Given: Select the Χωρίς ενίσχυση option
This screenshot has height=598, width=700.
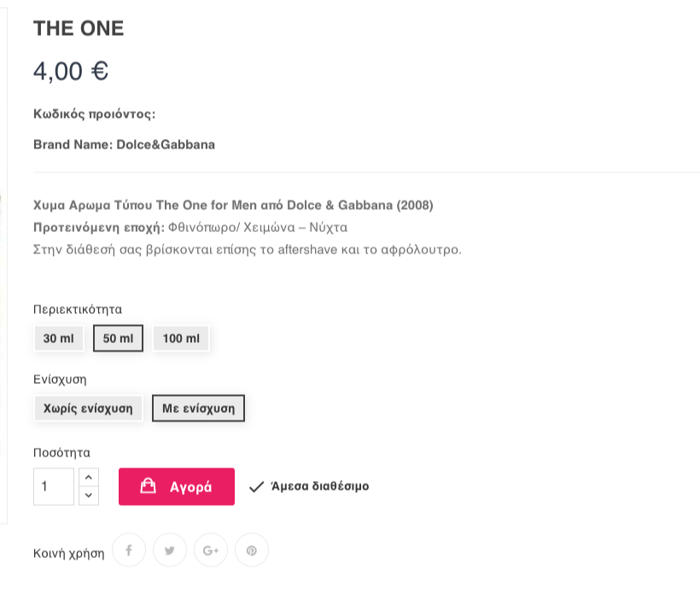Looking at the screenshot, I should click(x=88, y=409).
